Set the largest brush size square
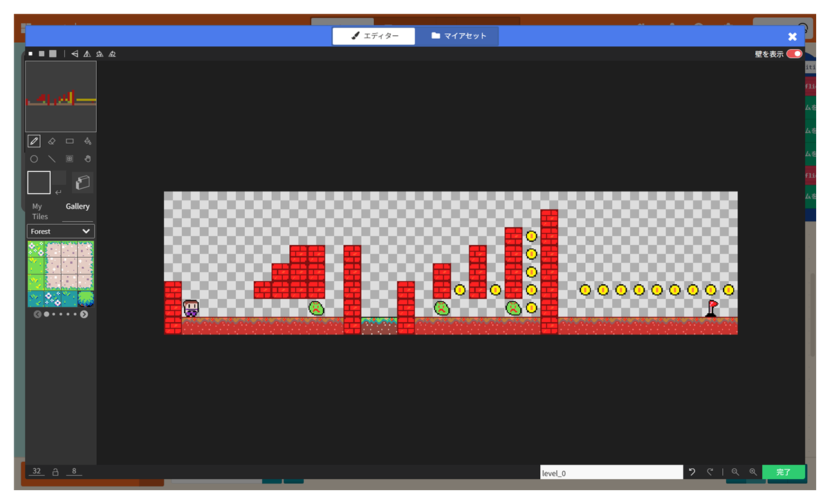Viewport: 830px width, 504px height. (x=53, y=54)
